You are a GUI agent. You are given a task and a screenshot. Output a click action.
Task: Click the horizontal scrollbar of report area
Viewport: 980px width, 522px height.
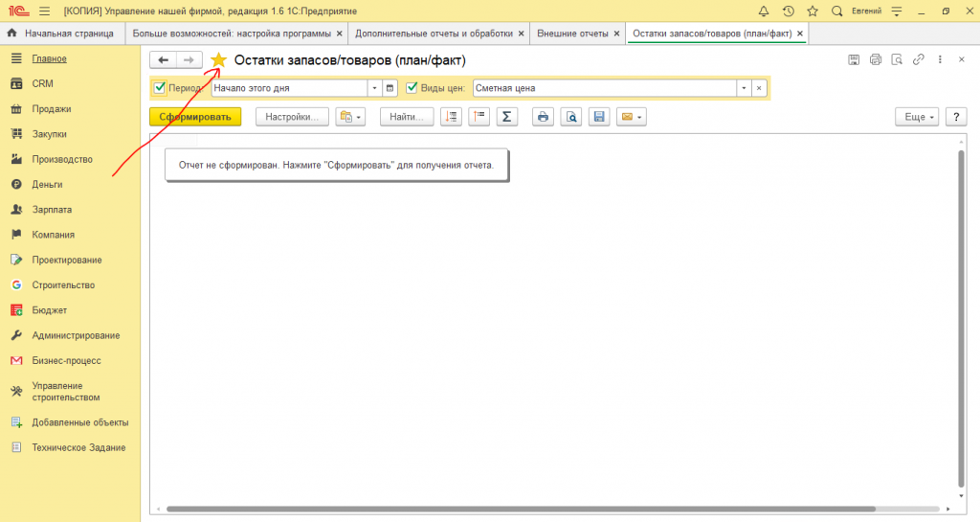[x=517, y=510]
